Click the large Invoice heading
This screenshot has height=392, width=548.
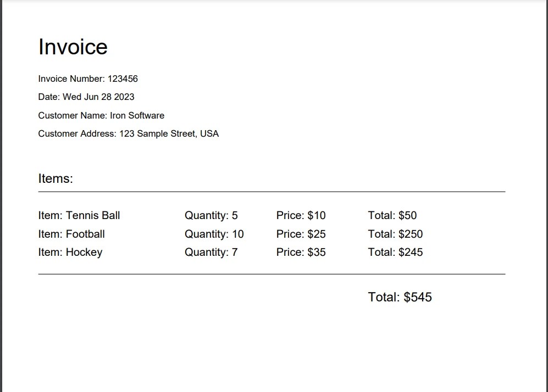tap(73, 47)
